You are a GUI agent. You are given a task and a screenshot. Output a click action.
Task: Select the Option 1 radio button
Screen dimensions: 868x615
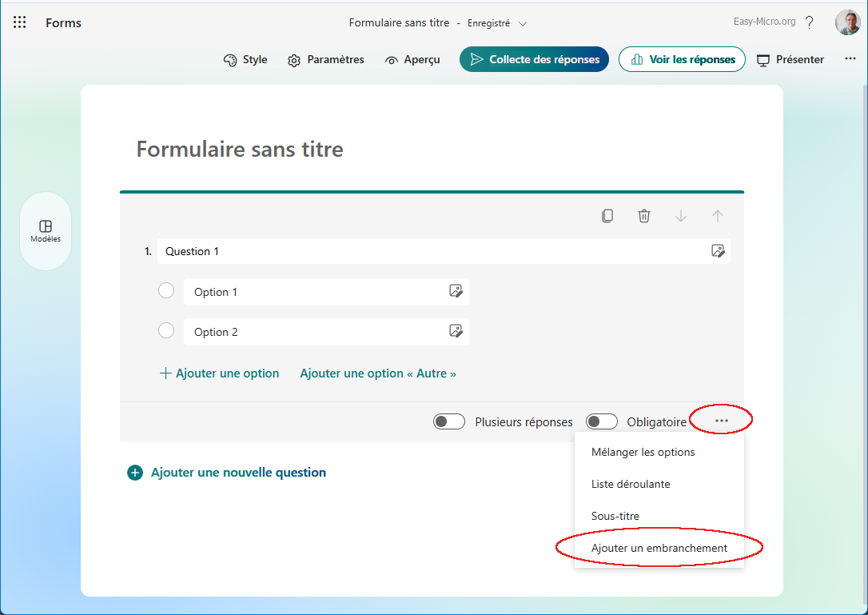coord(166,290)
